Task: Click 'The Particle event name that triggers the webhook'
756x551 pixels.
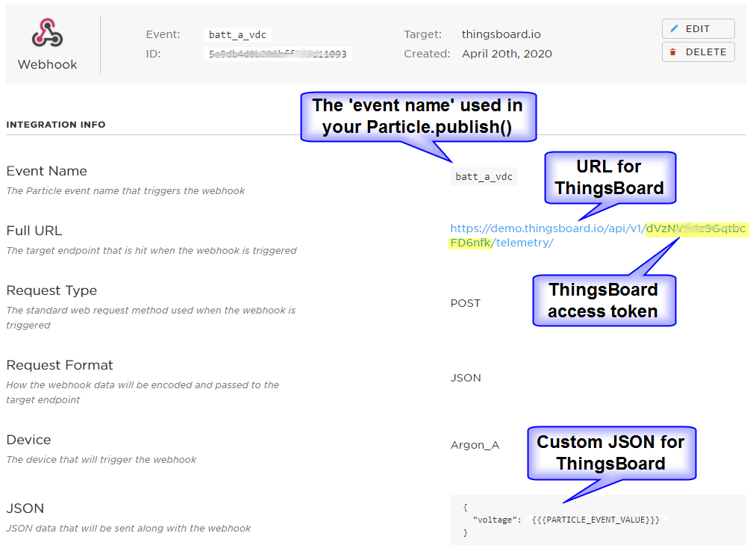Action: point(125,191)
